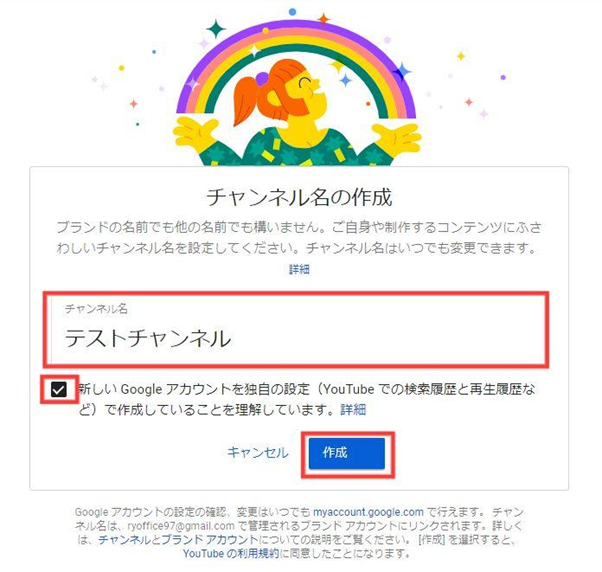Open the YouTube の利用規約 link

(231, 553)
